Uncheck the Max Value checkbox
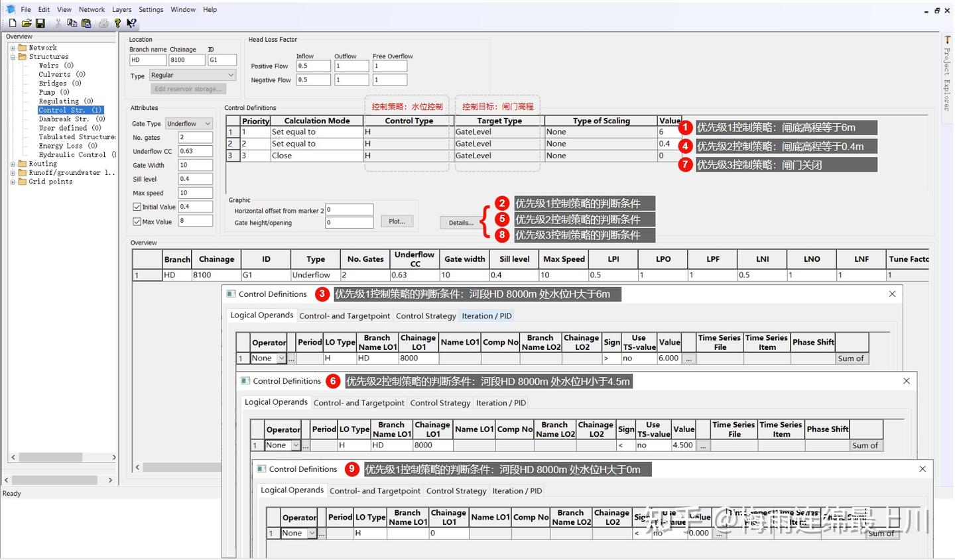The width and height of the screenshot is (955, 560). (137, 222)
